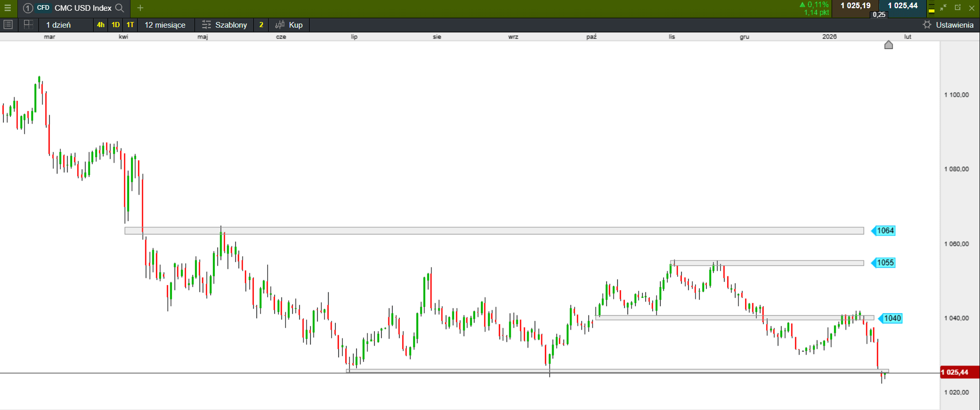Screen dimensions: 980x410
Task: Shrink the chart window with collapse arrows
Action: [943, 8]
